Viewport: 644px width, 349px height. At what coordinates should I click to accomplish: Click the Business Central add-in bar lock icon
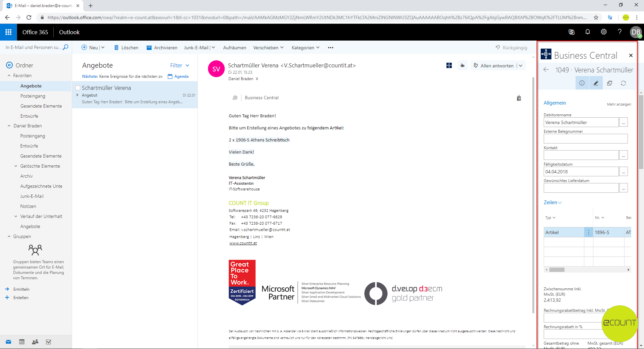(x=519, y=98)
